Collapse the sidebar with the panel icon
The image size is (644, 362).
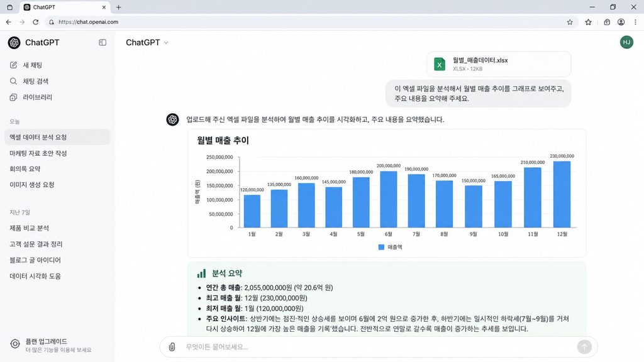coord(103,42)
